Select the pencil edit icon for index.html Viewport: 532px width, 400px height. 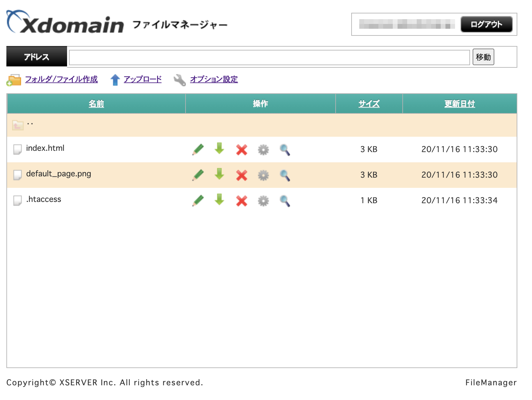coord(197,149)
